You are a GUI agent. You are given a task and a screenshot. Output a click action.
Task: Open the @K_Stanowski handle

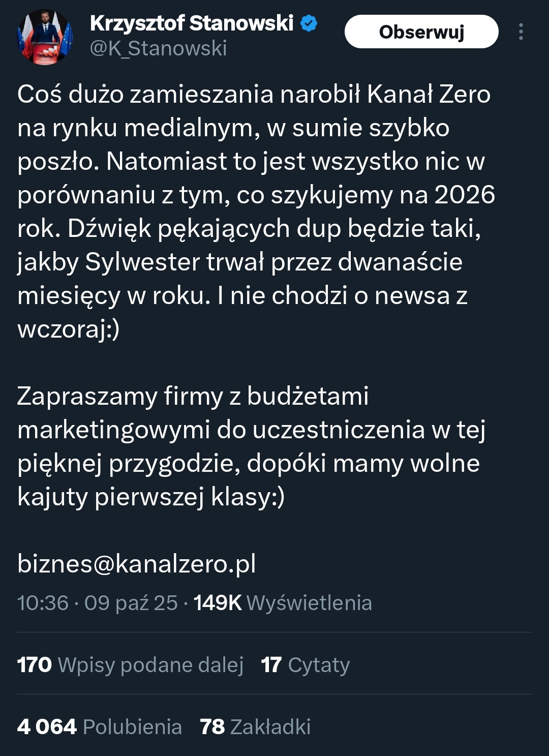tap(158, 49)
